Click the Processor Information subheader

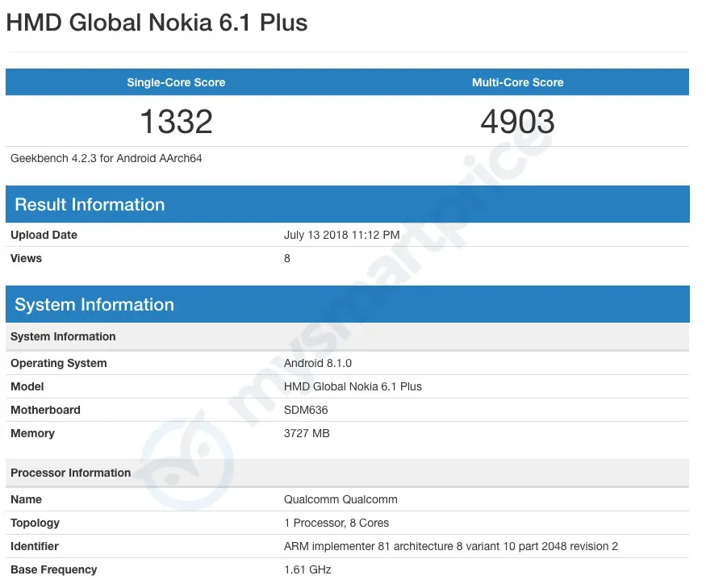[70, 473]
